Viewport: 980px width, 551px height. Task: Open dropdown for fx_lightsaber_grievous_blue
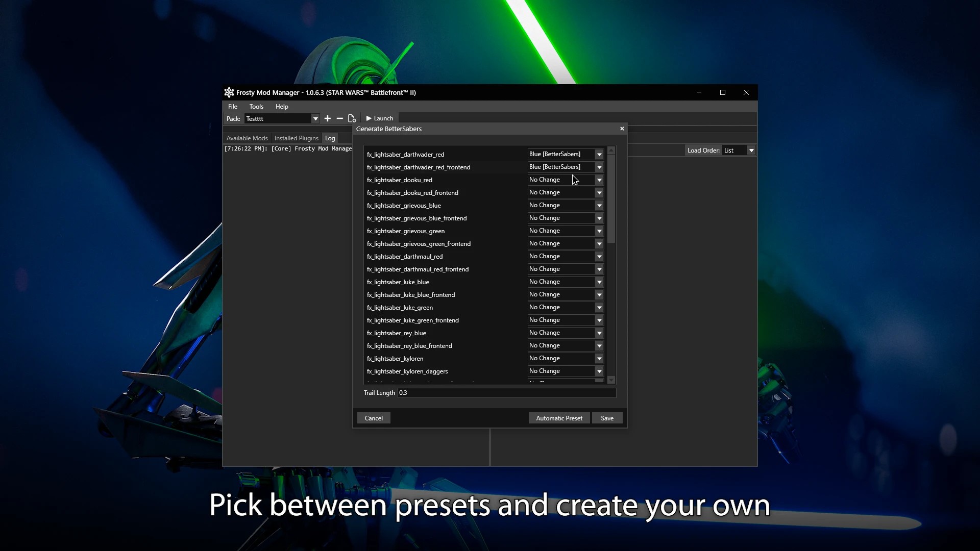click(566, 205)
